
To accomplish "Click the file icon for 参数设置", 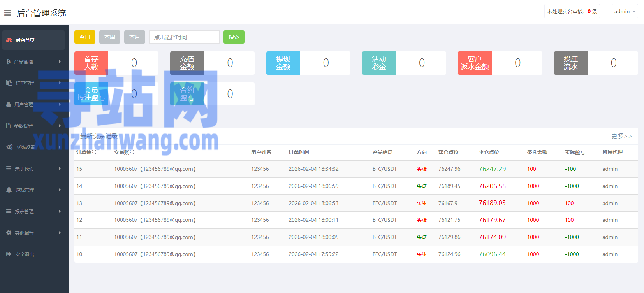I will point(9,126).
